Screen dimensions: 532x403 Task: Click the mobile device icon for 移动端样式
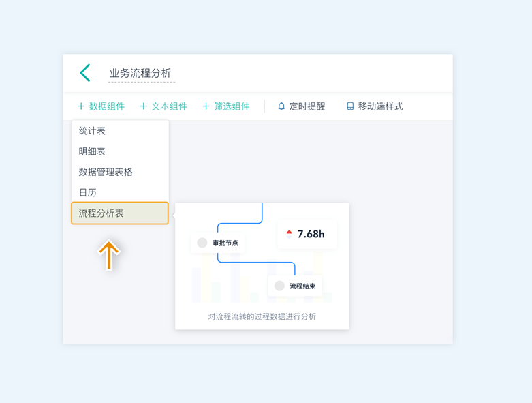pos(350,106)
